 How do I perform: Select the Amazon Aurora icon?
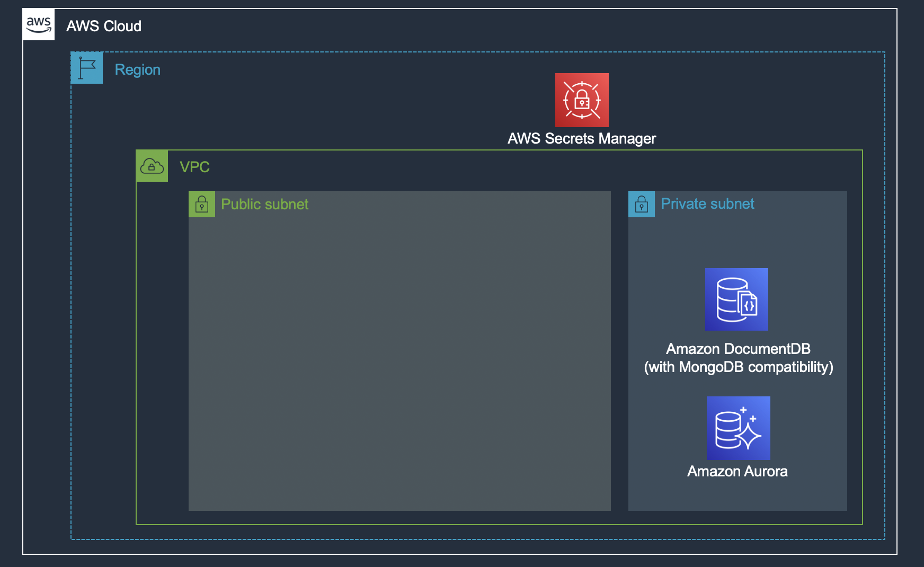pos(739,428)
